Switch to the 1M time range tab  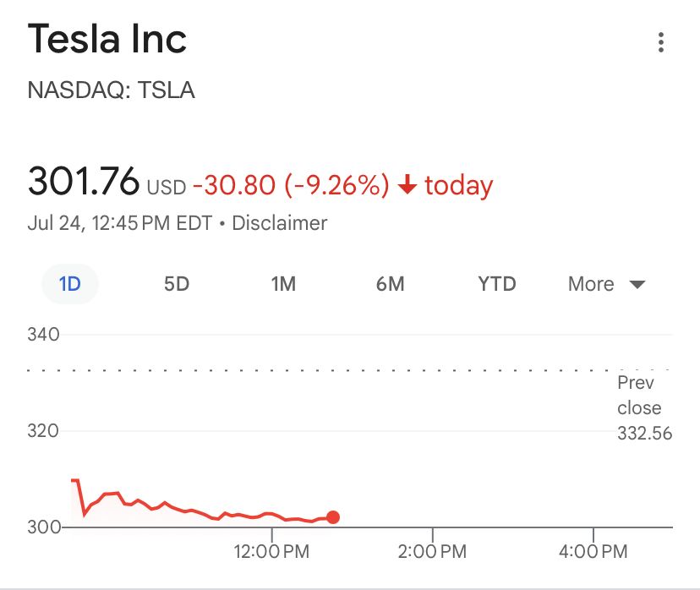(x=283, y=284)
